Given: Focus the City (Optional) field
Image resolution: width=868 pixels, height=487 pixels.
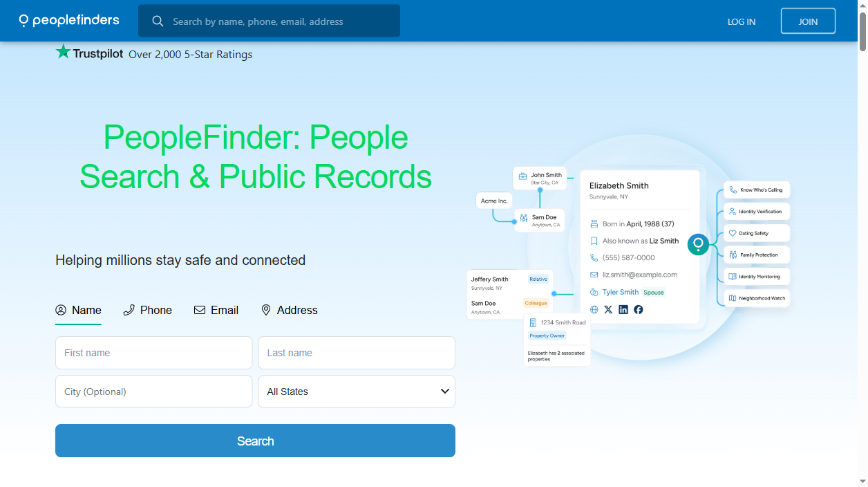Looking at the screenshot, I should pos(153,392).
